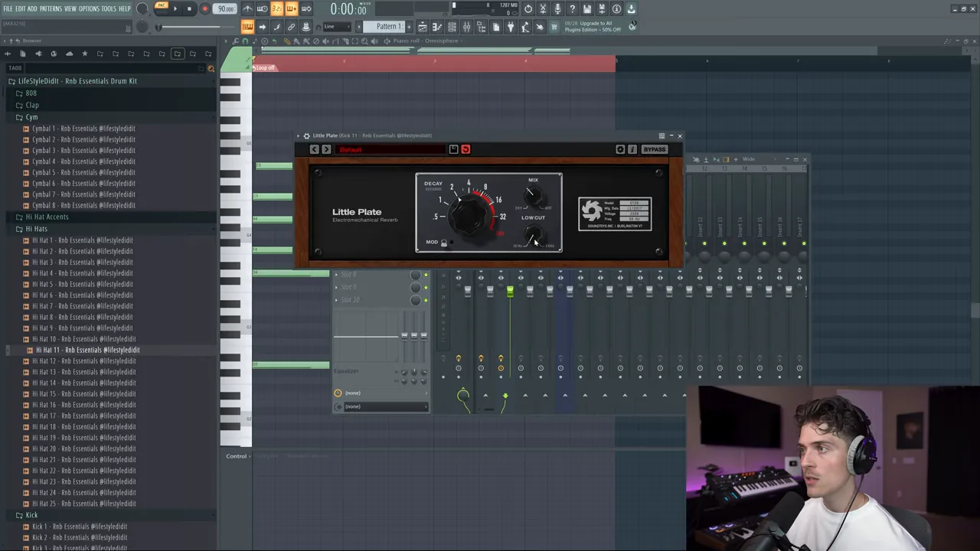Expand the Hi Hat Accents folder
The height and width of the screenshot is (551, 980).
pyautogui.click(x=47, y=217)
